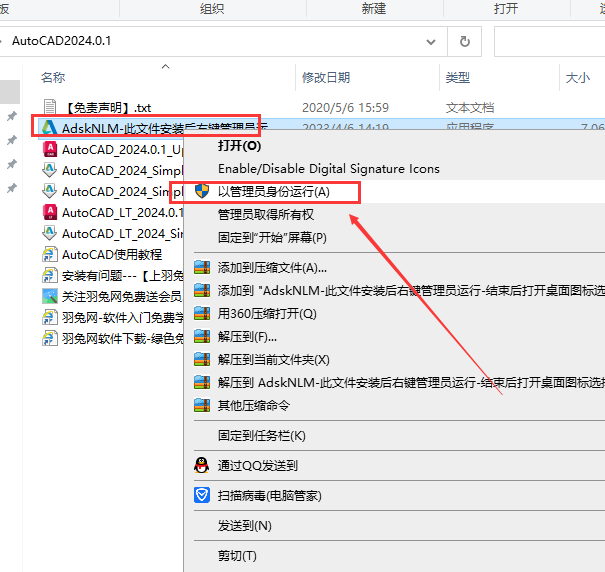Click the archive icon beside 其他压缩命令
The height and width of the screenshot is (572, 605).
(x=202, y=405)
